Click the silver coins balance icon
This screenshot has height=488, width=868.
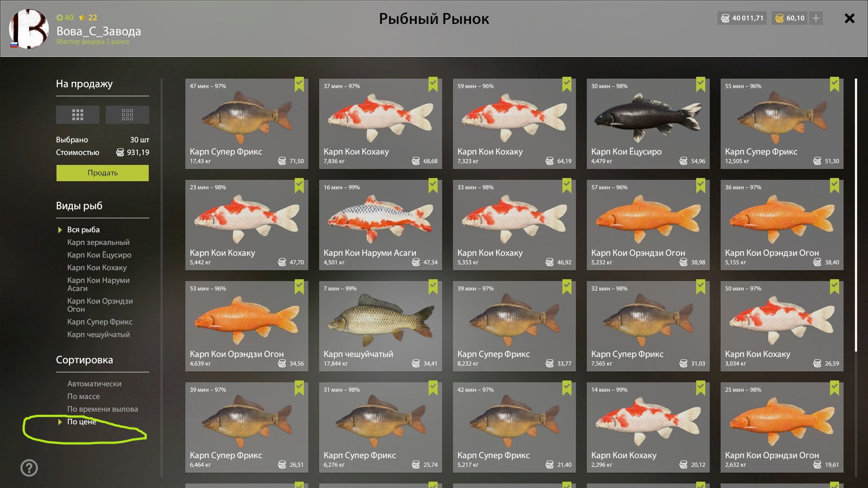click(725, 18)
